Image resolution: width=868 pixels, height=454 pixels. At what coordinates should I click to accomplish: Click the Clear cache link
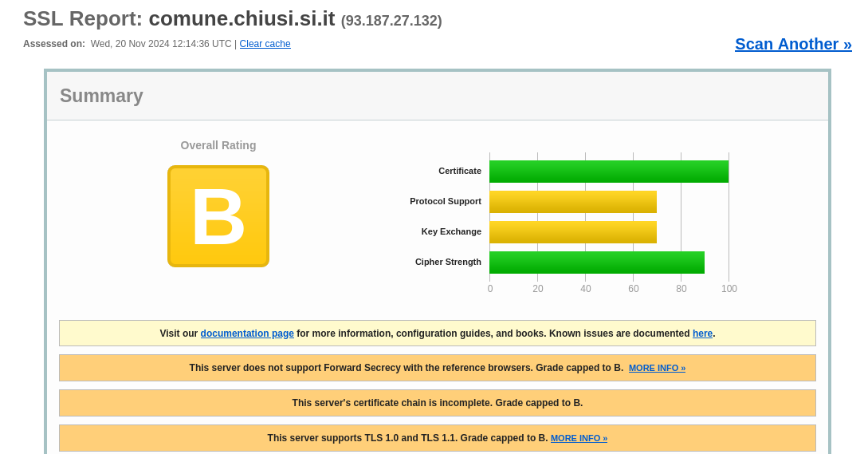point(265,44)
